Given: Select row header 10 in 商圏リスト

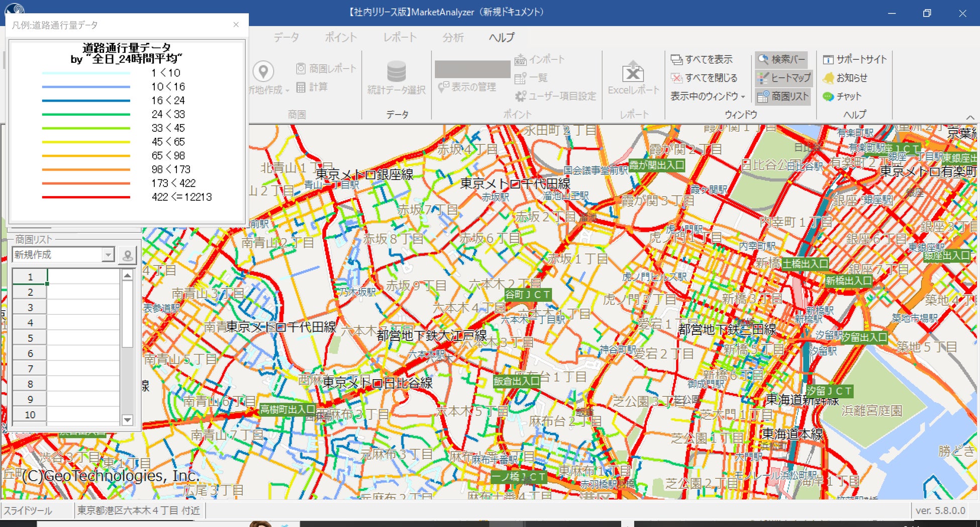Looking at the screenshot, I should pos(30,415).
